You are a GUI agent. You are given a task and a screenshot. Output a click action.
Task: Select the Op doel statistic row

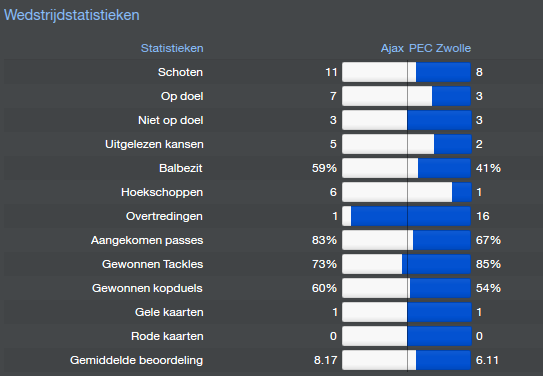pyautogui.click(x=272, y=96)
